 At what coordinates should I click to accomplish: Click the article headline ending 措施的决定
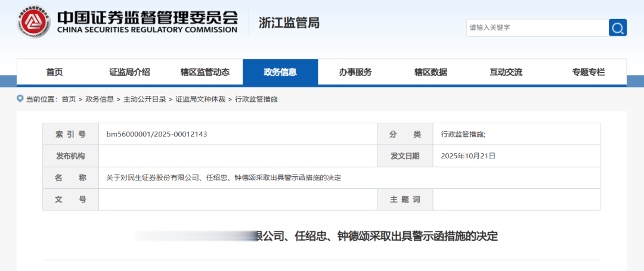point(376,236)
